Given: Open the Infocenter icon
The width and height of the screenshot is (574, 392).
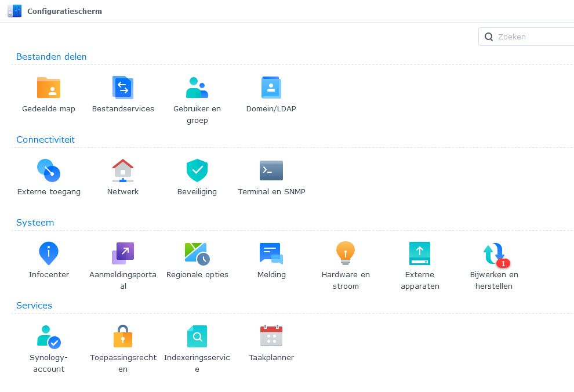Looking at the screenshot, I should (x=49, y=254).
